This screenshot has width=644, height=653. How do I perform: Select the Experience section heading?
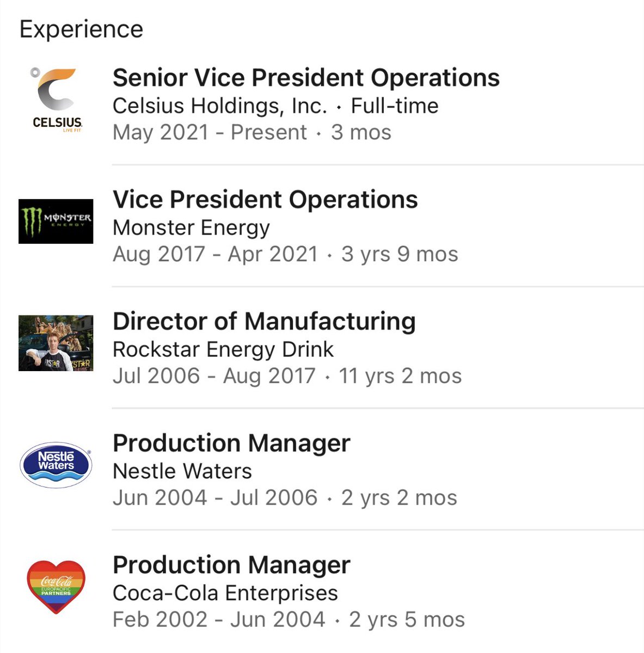pos(82,29)
